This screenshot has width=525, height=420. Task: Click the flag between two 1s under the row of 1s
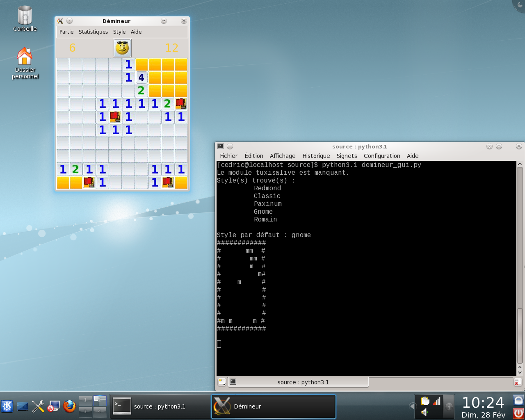pyautogui.click(x=115, y=117)
